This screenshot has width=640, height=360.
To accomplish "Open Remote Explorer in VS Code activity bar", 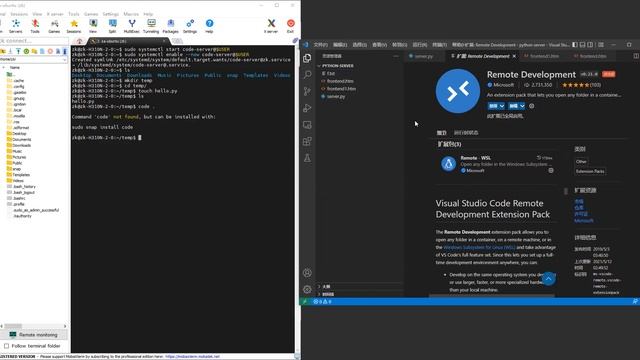I will pos(307,125).
